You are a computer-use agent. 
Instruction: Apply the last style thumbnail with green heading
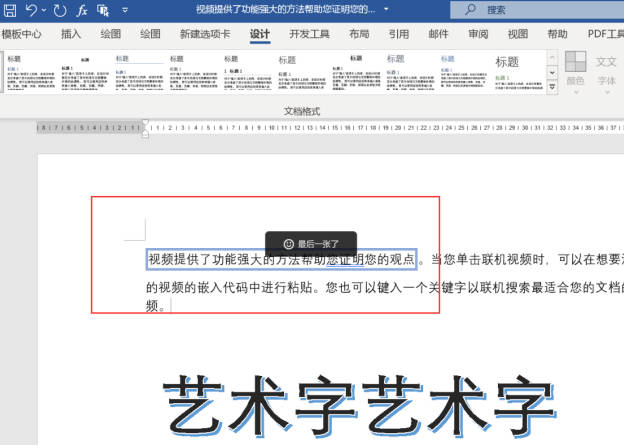[x=518, y=72]
